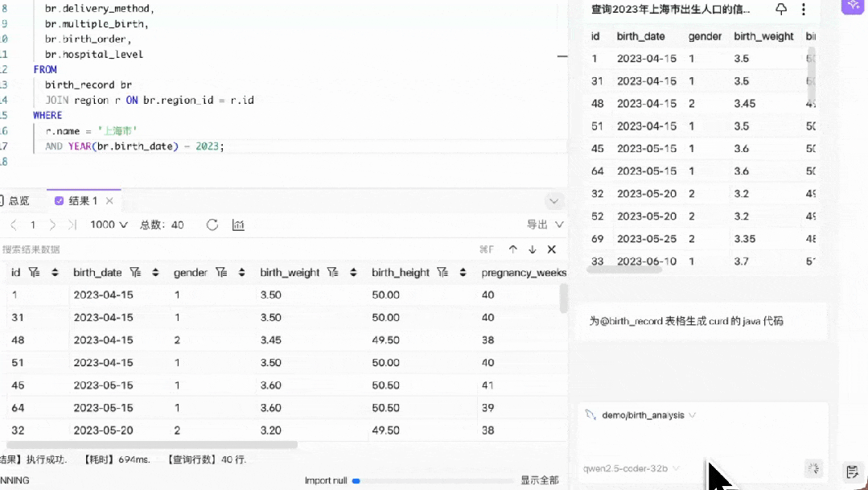The width and height of the screenshot is (868, 490).
Task: Expand the 导出 export dropdown
Action: tap(545, 224)
